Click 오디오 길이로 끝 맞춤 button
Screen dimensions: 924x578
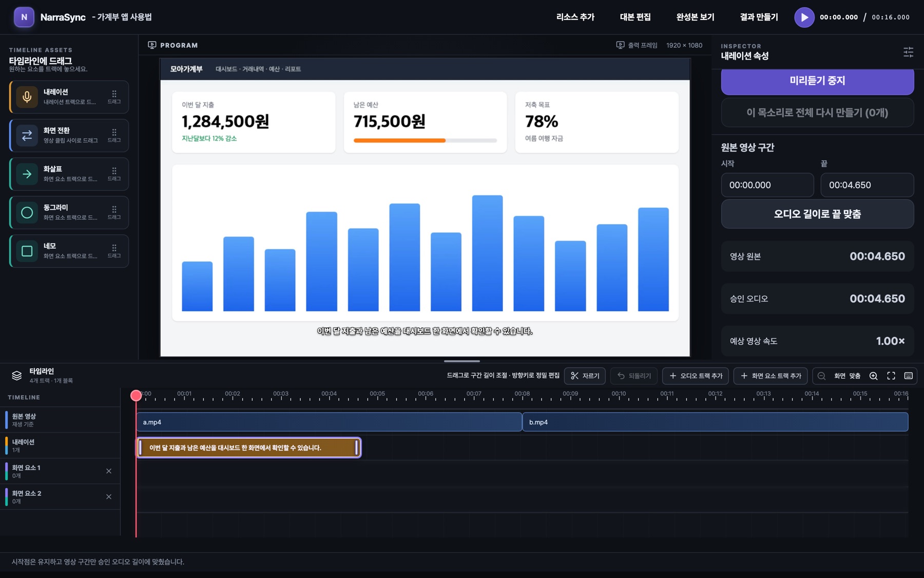tap(817, 214)
